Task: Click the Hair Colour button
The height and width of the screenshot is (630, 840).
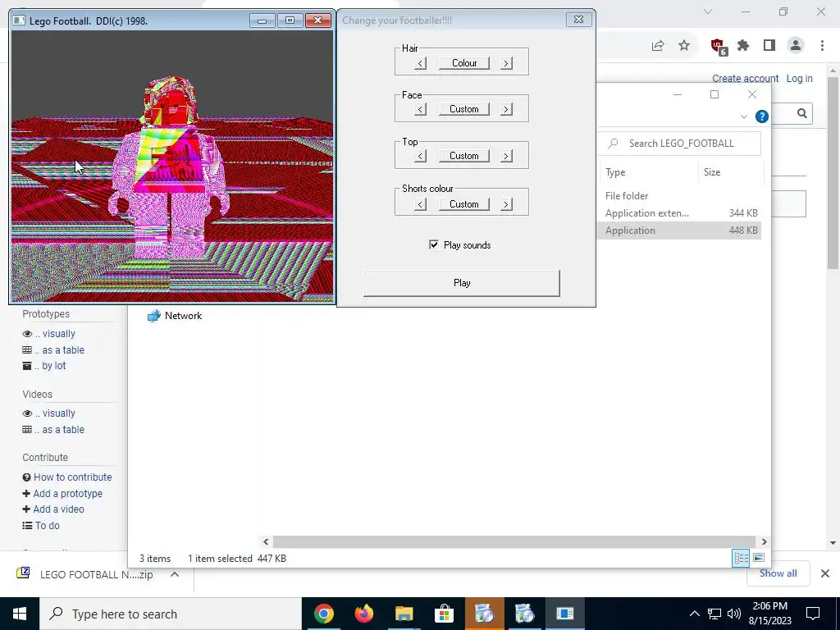Action: 464,63
